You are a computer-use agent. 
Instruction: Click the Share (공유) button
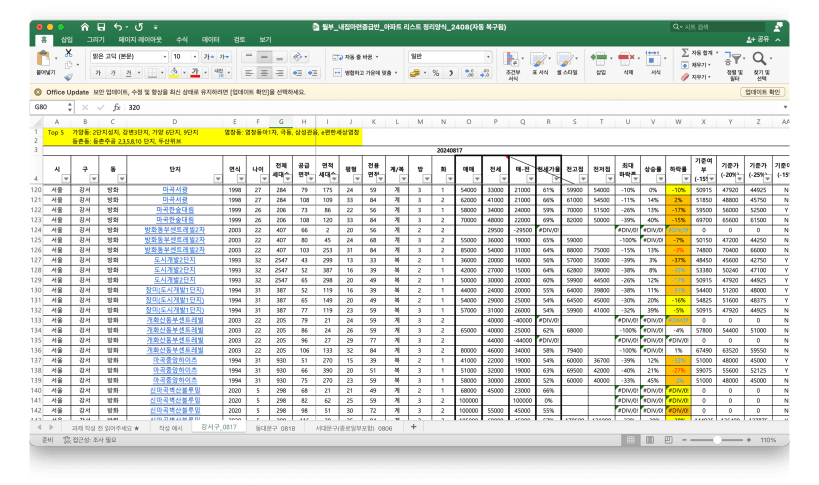pos(758,40)
